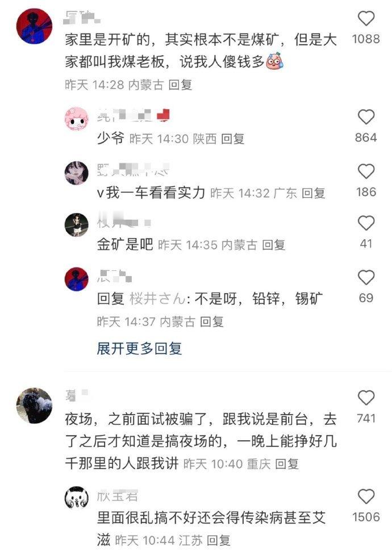Expand more replies via 展开更多回复
Viewport: 392px width, 552px height.
[139, 349]
